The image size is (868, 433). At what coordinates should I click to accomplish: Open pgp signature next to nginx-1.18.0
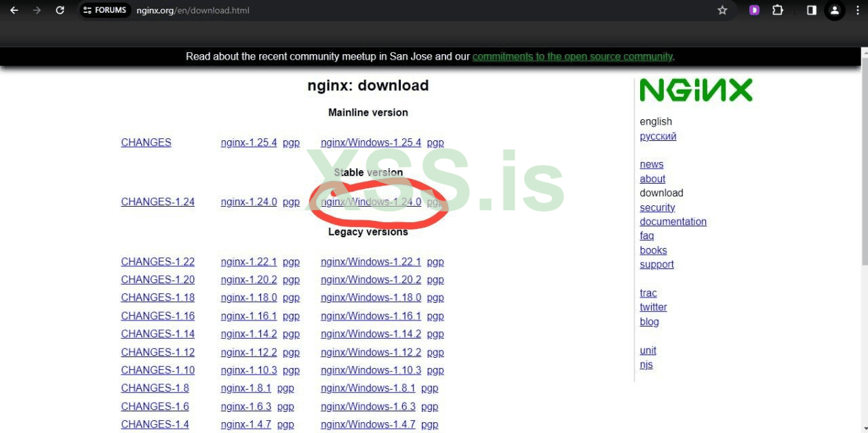[291, 298]
